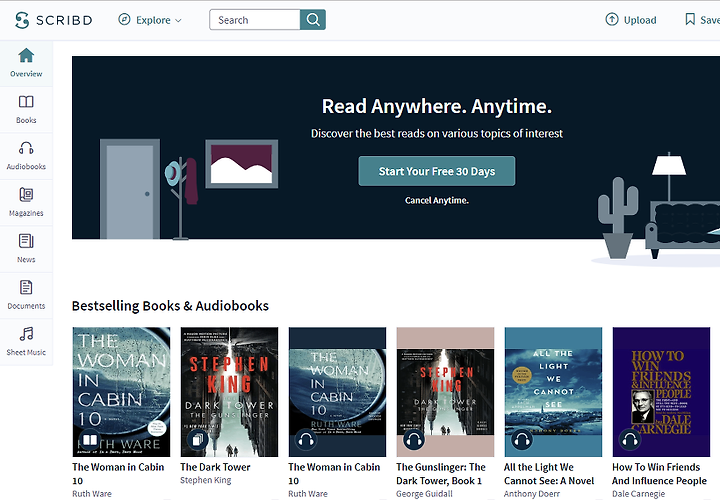Click the Documents label in sidebar
The width and height of the screenshot is (720, 500).
(26, 306)
